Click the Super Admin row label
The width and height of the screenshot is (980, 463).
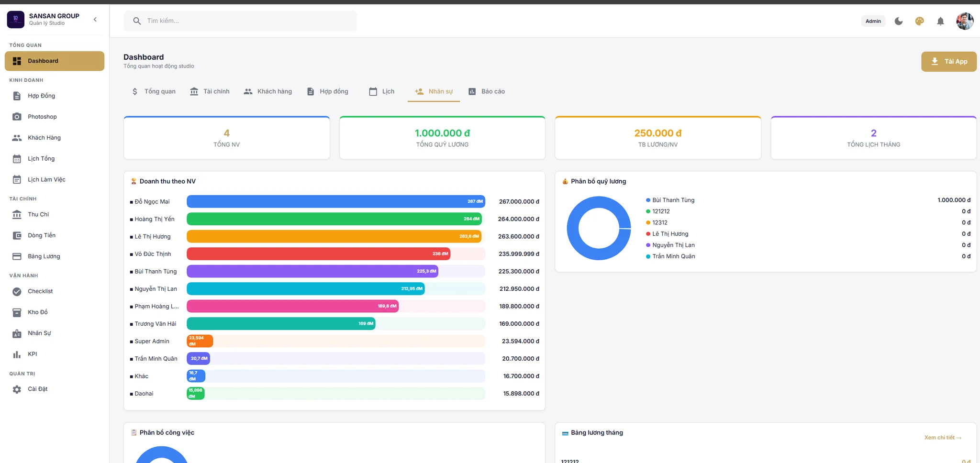[152, 342]
